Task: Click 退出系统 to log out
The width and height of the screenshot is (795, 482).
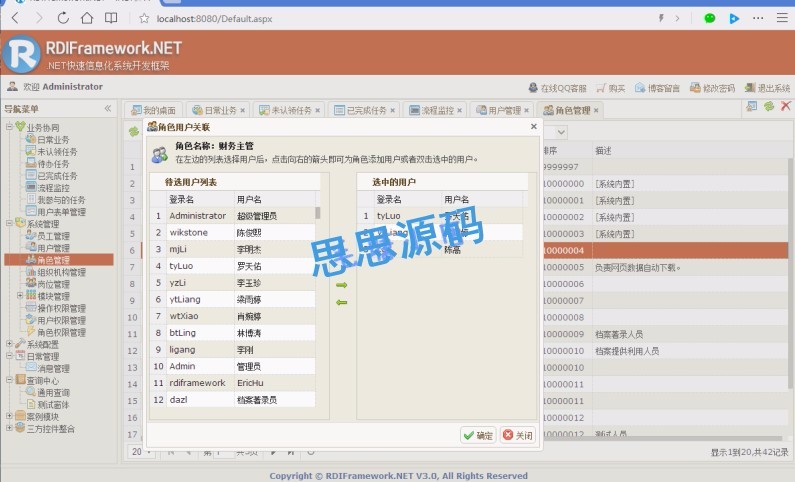Action: tap(767, 88)
